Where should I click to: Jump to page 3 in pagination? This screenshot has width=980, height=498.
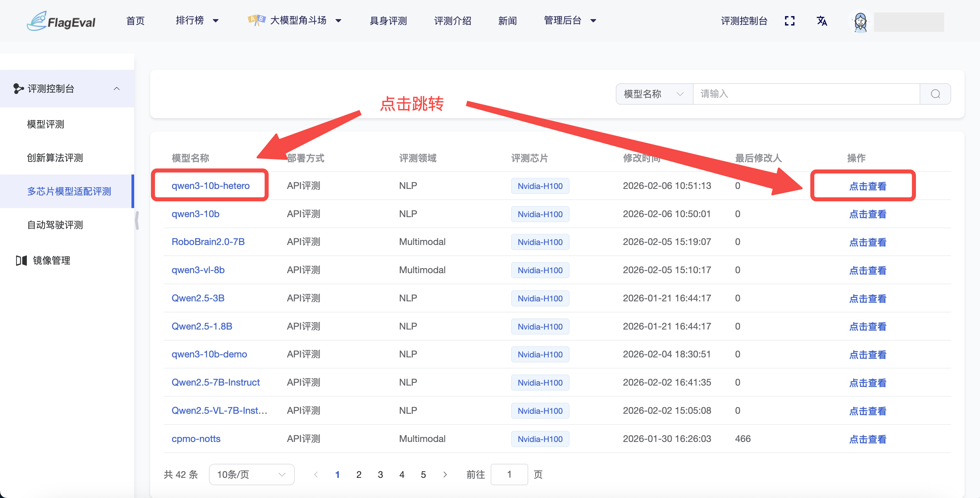(x=380, y=475)
